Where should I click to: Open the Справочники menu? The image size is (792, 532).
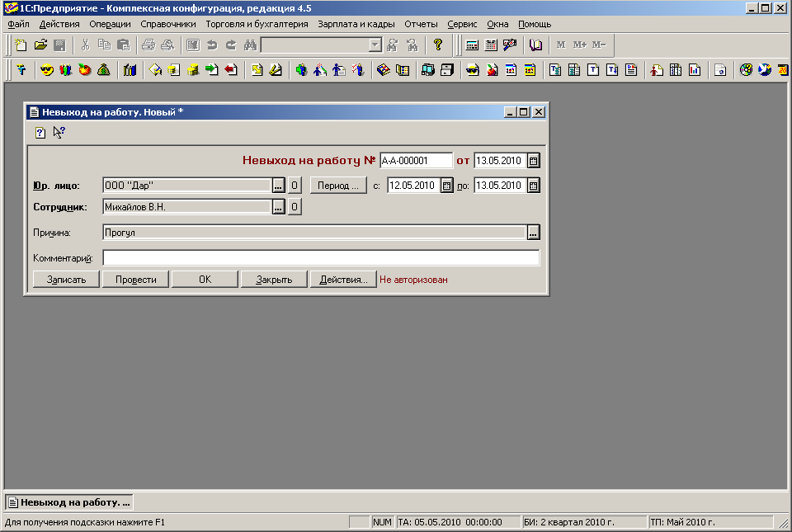168,24
